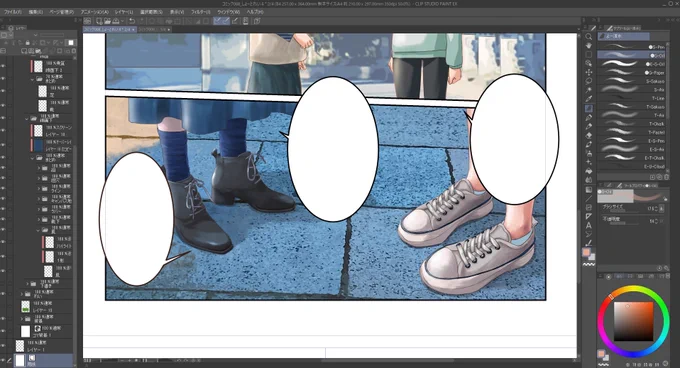Viewport: 680px width, 368px height.
Task: Choose T-Pastel brush preset
Action: (633, 133)
